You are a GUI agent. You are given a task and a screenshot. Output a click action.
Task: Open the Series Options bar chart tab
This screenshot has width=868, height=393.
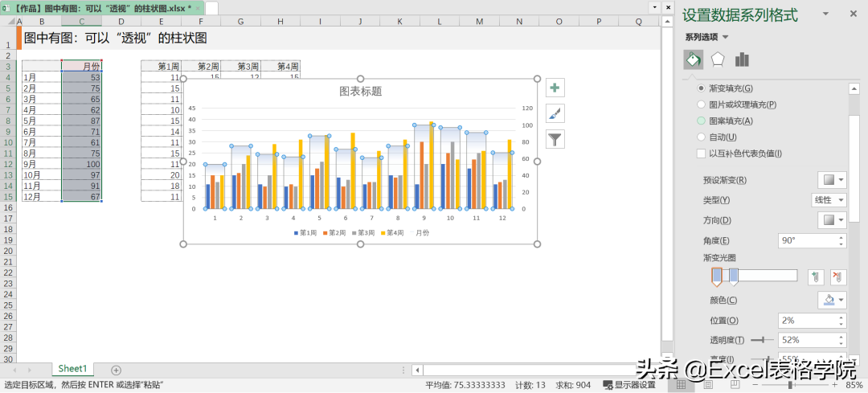click(743, 59)
